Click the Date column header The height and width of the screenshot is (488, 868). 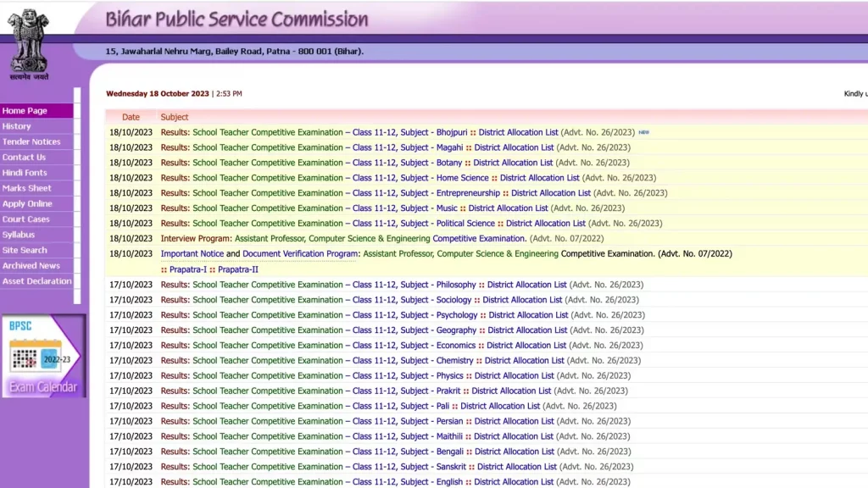click(131, 117)
